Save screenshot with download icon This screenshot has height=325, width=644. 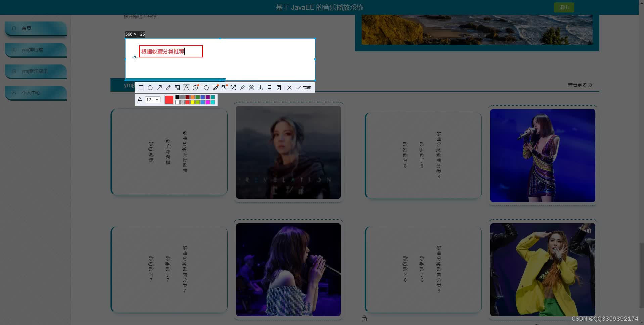coord(260,88)
